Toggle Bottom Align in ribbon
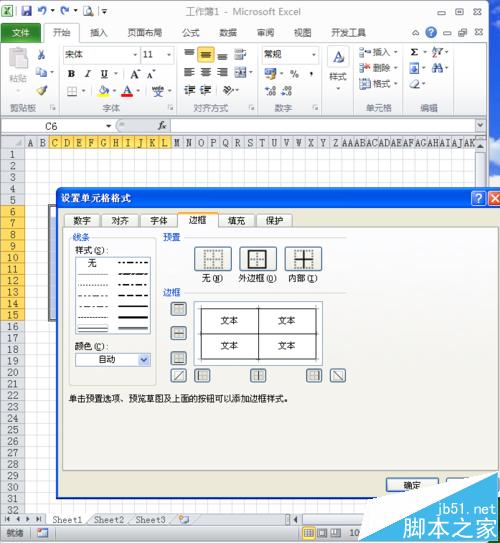This screenshot has width=500, height=543. pyautogui.click(x=223, y=55)
